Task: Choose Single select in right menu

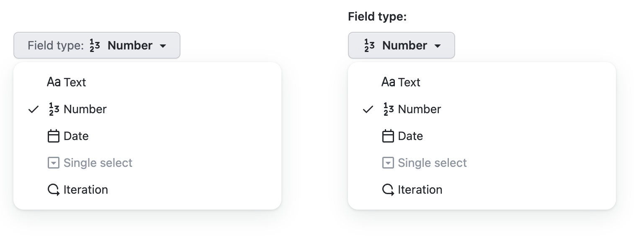Action: point(432,163)
